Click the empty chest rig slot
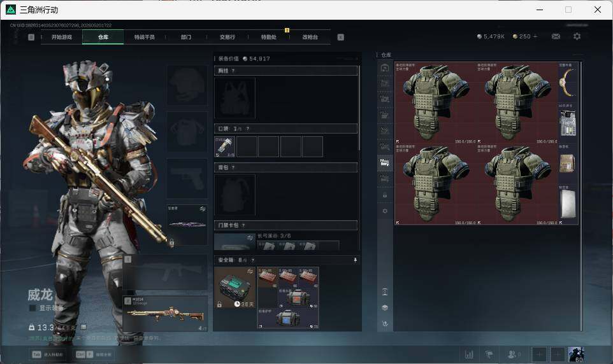The width and height of the screenshot is (613, 364). pyautogui.click(x=234, y=98)
